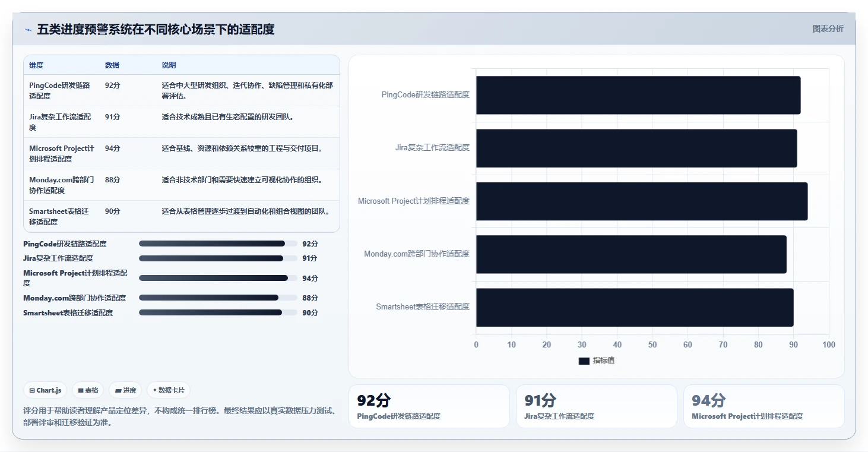Click table cell Monday.com跨部门协作适配度
Viewport: 868px width, 452px height.
coord(62,185)
